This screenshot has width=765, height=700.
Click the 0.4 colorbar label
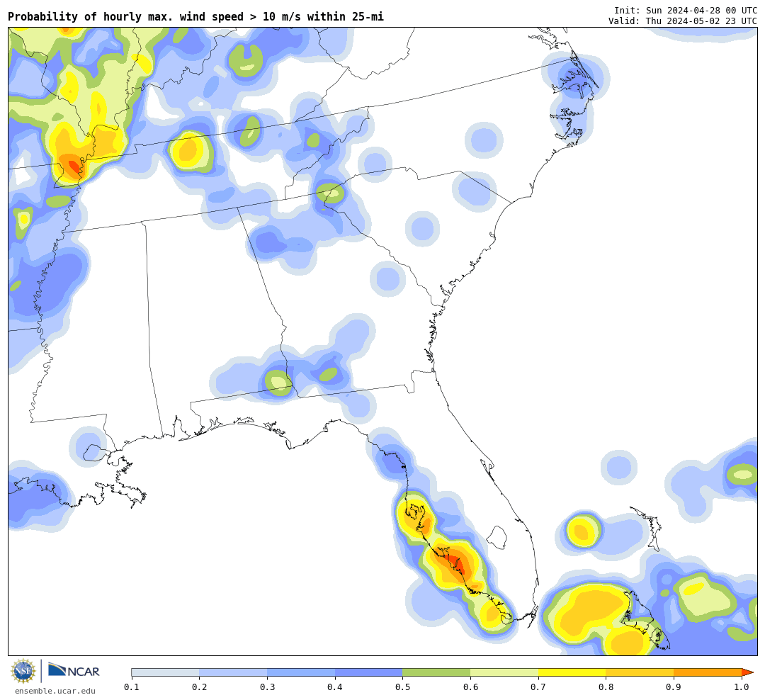click(x=335, y=687)
